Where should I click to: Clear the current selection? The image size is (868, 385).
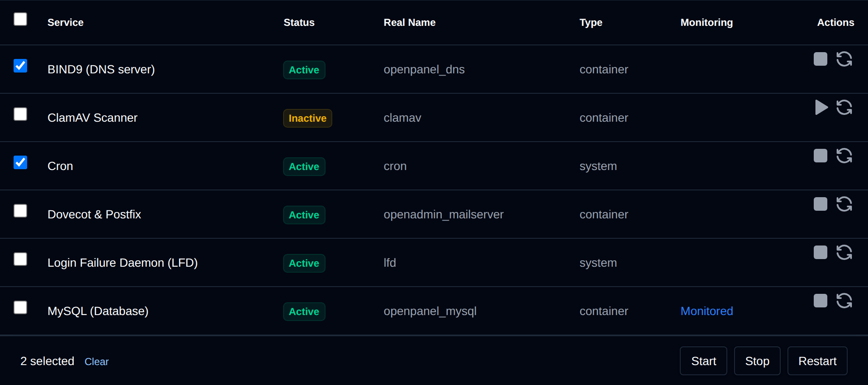point(97,362)
